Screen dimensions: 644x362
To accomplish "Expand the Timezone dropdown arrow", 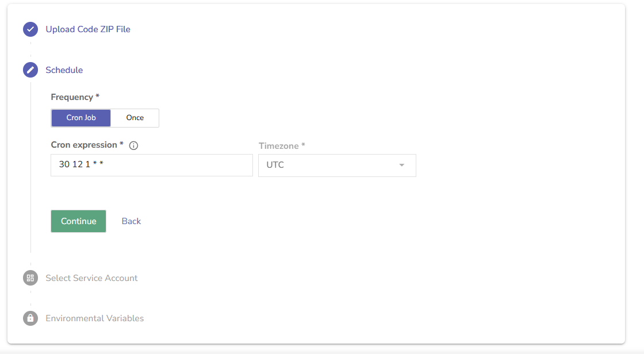I will 402,165.
